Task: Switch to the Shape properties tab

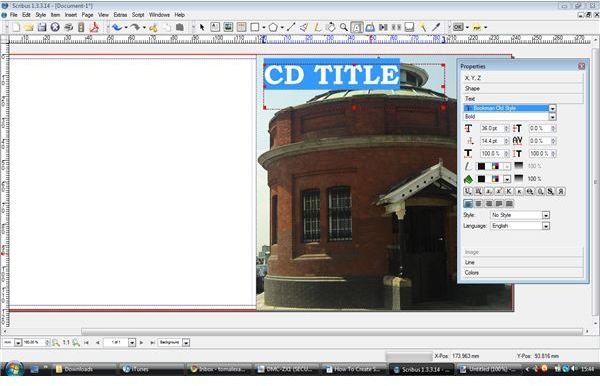Action: pyautogui.click(x=522, y=88)
